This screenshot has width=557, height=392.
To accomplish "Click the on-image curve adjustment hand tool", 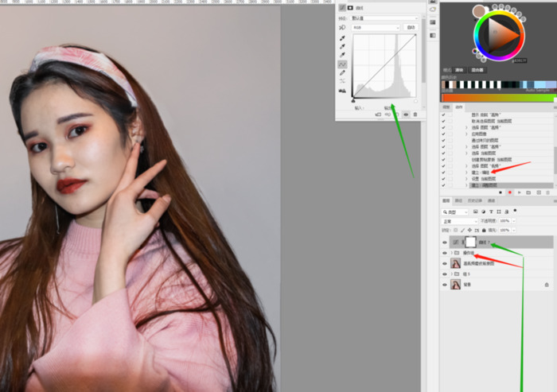I will 342,27.
